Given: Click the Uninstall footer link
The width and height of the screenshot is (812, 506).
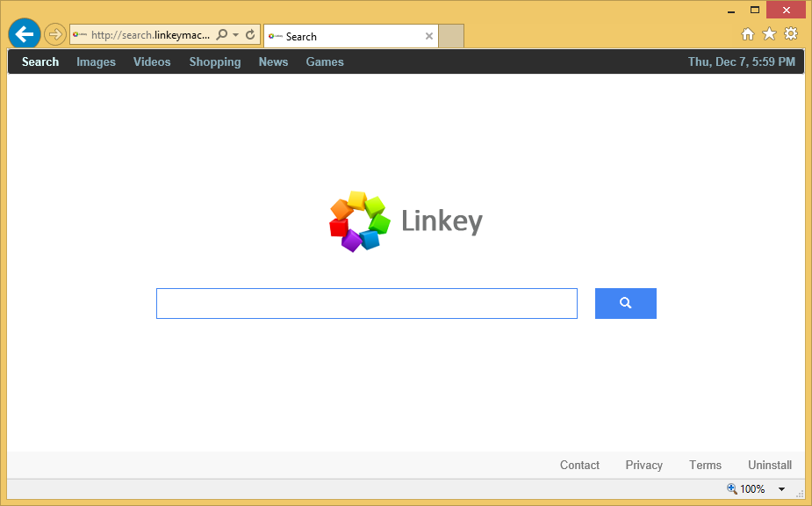Looking at the screenshot, I should tap(770, 466).
